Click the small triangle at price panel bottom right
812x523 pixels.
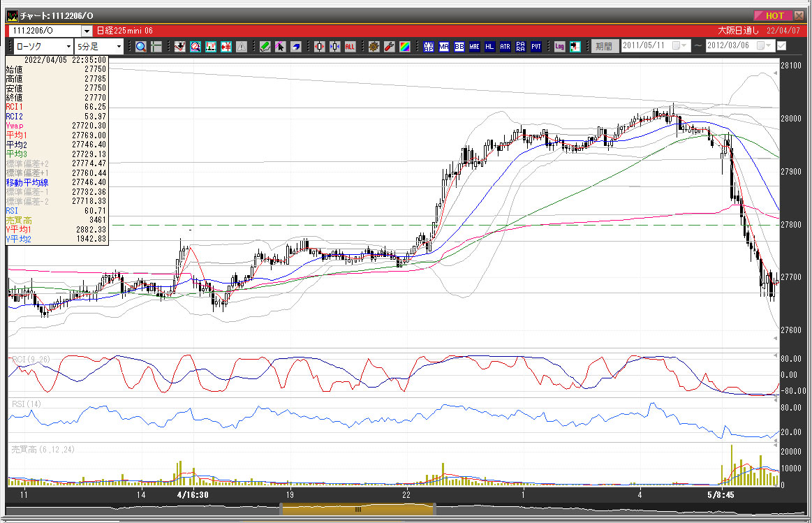[775, 338]
